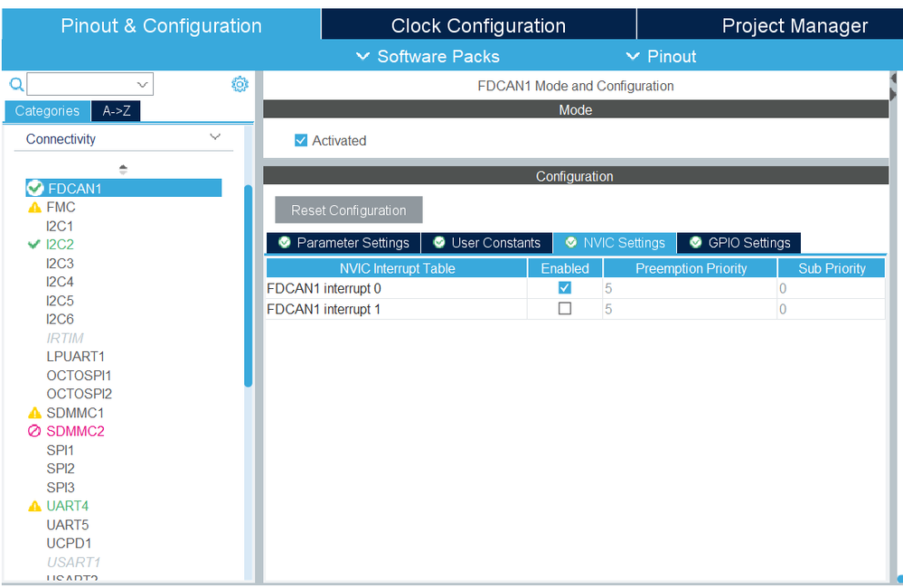Select I2C6 in the peripheral list
Image resolution: width=903 pixels, height=588 pixels.
[60, 319]
